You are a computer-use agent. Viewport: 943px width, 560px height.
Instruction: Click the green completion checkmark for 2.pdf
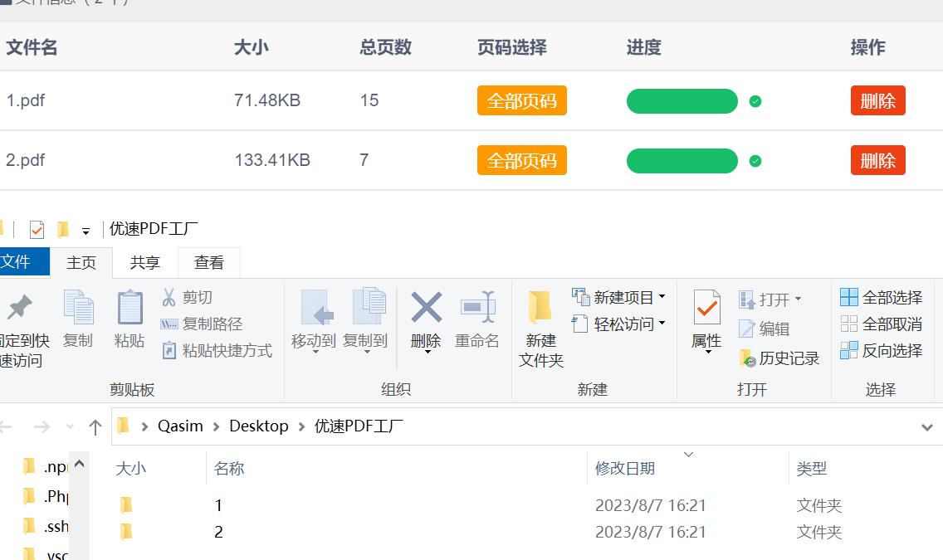click(x=756, y=161)
